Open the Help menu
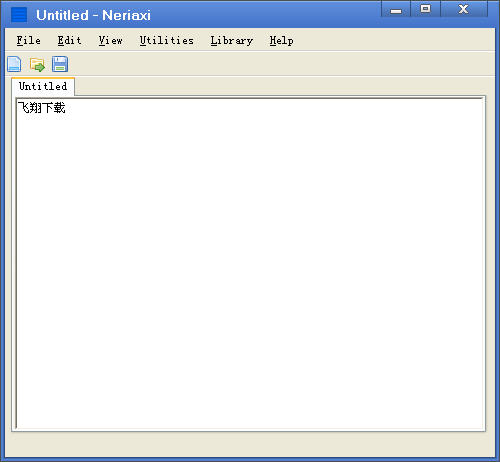This screenshot has height=462, width=500. [x=281, y=41]
